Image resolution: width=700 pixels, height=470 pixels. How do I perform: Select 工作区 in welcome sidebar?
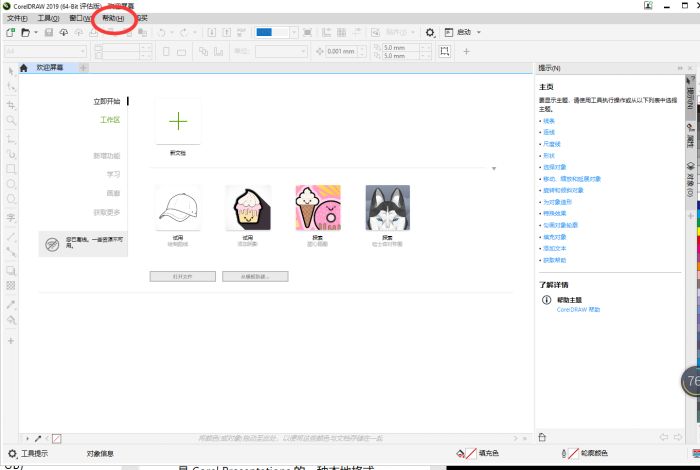point(109,119)
